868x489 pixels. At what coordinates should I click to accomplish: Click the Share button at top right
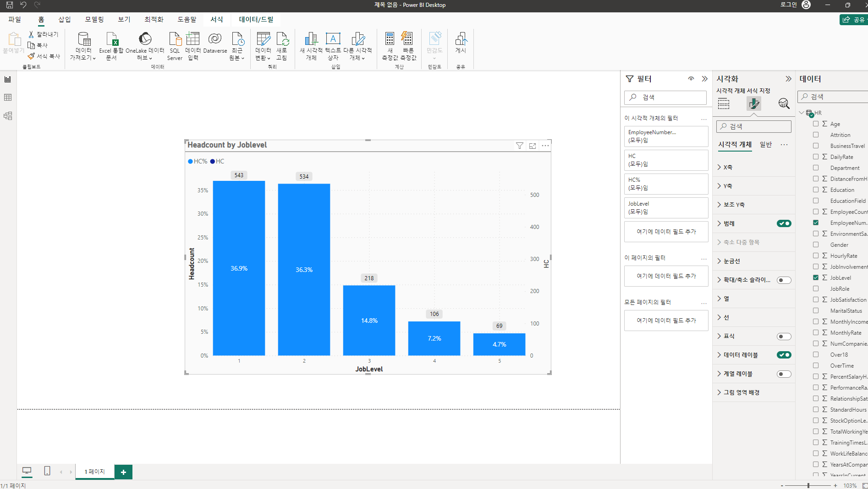(854, 20)
